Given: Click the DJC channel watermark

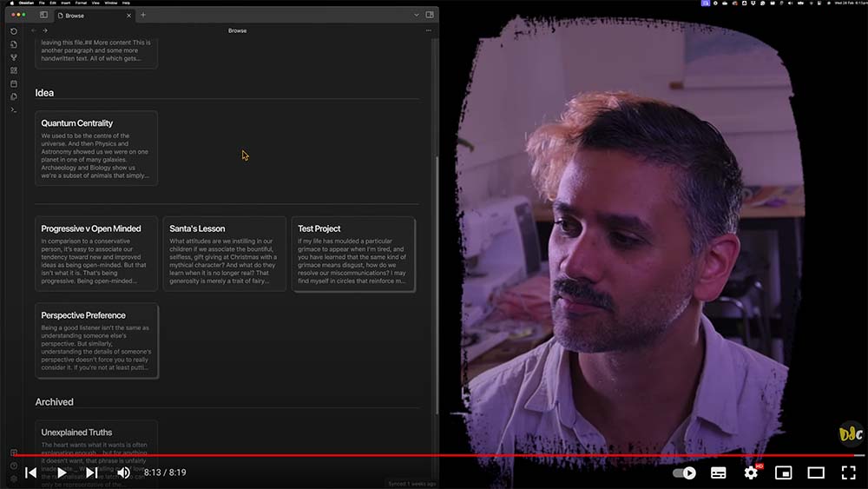Looking at the screenshot, I should pos(851,433).
